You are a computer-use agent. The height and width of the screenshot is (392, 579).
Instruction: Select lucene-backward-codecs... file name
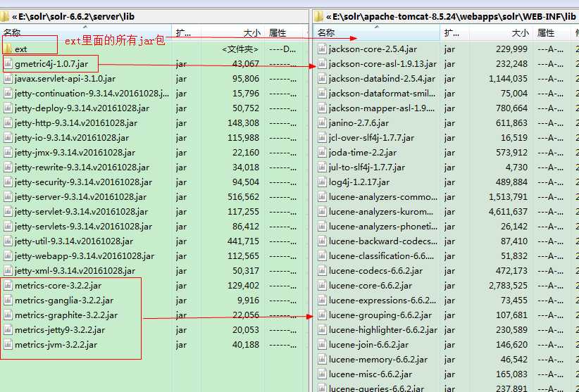[x=383, y=241]
